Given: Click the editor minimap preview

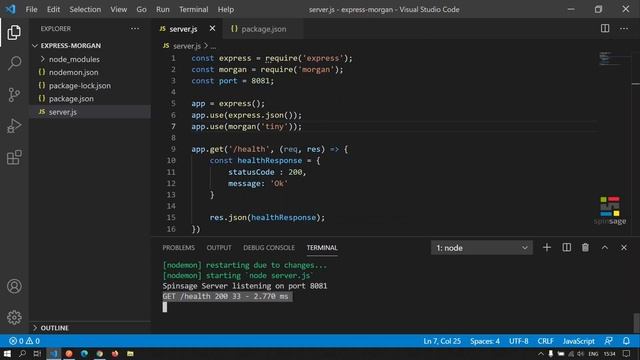Looking at the screenshot, I should 611,59.
